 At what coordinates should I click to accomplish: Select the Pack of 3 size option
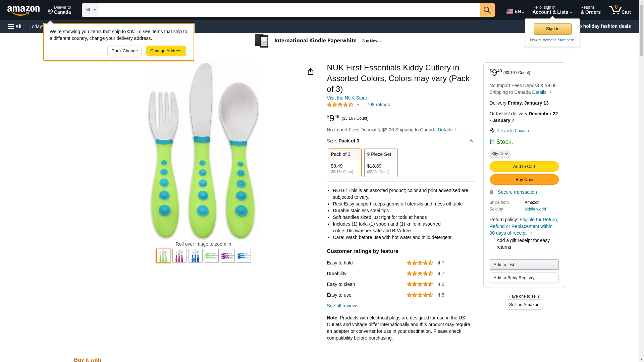344,163
